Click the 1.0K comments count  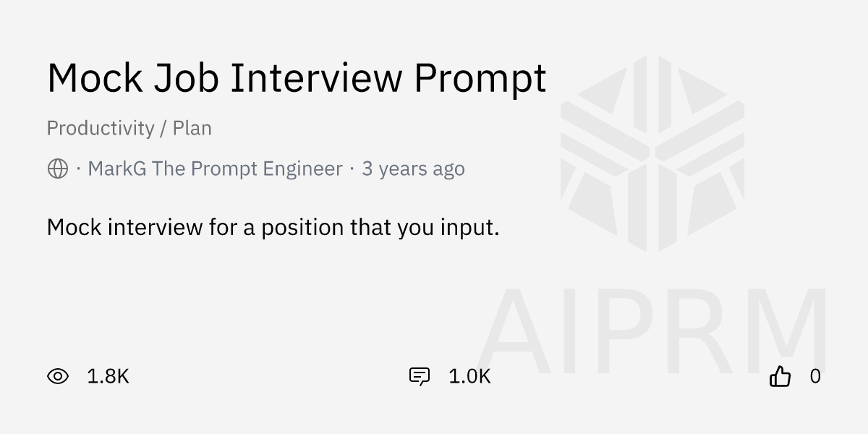[469, 376]
